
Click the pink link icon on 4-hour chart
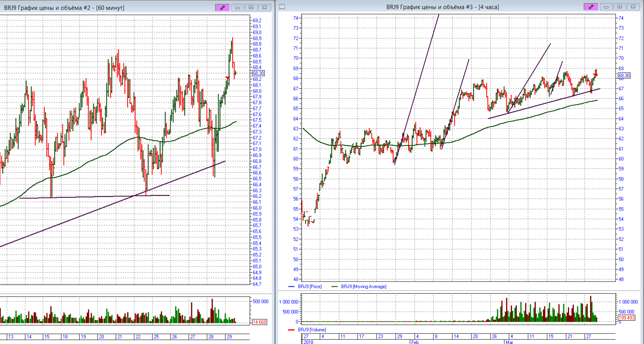[591, 7]
